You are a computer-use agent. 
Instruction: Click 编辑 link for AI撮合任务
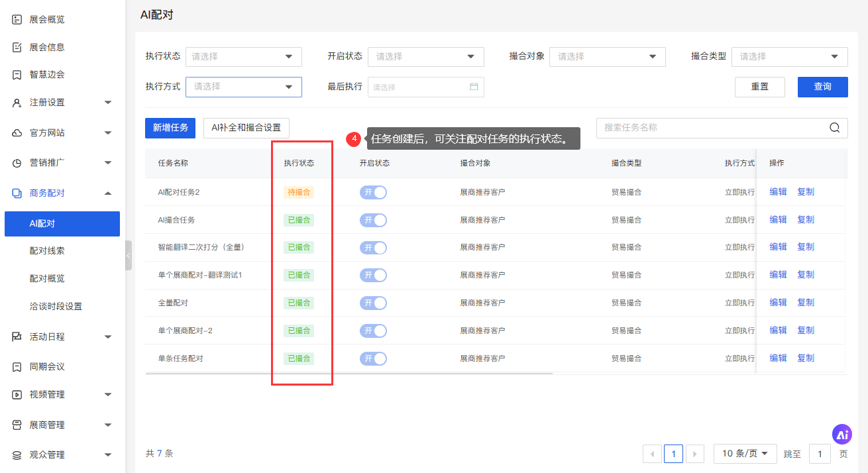(x=778, y=219)
